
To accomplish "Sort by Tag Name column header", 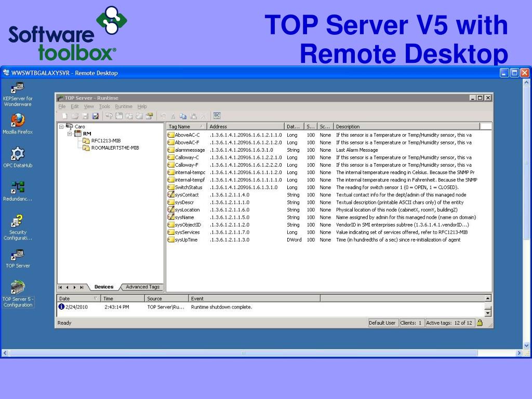I will point(187,127).
